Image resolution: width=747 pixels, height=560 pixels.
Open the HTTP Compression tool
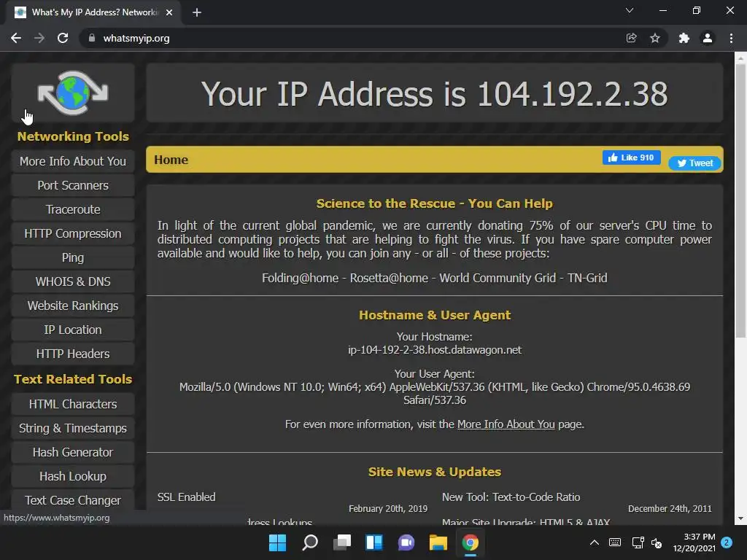73,234
